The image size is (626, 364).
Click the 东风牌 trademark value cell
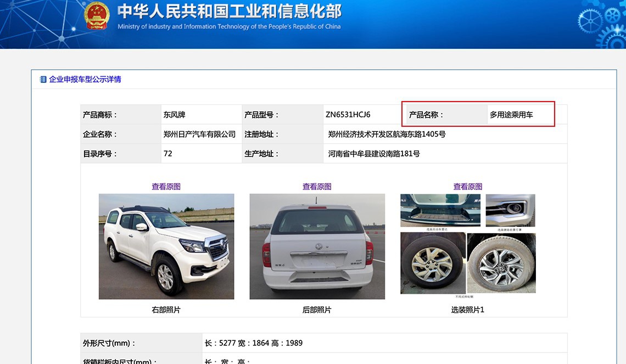pos(202,115)
